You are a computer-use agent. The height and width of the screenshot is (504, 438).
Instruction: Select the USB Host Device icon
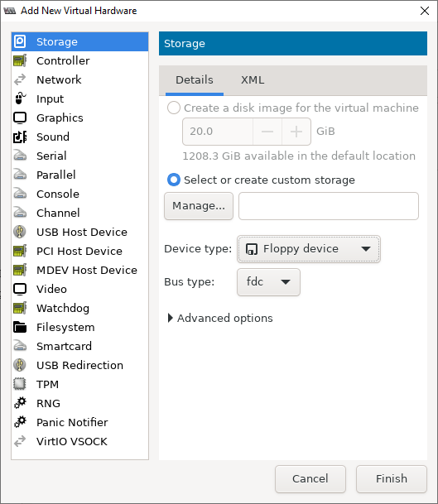click(20, 232)
